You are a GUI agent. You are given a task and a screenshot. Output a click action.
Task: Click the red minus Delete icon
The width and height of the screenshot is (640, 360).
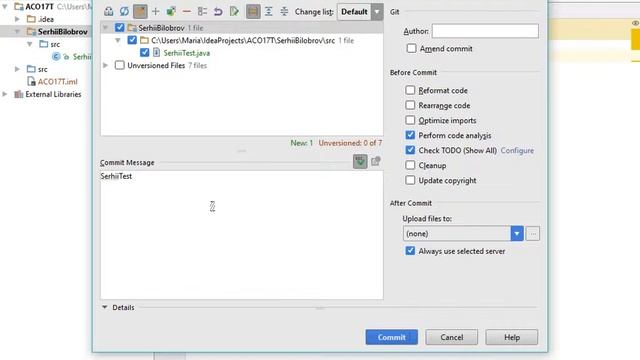coord(187,11)
